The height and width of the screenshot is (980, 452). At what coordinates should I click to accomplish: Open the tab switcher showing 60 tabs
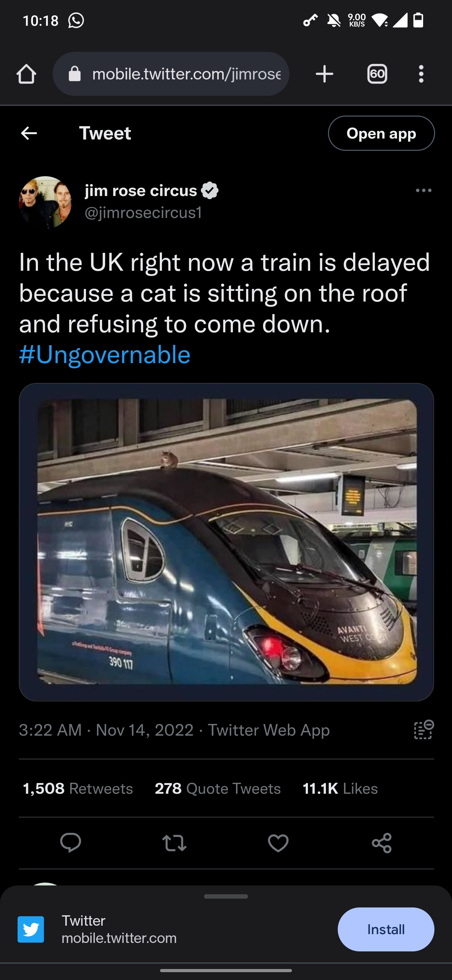[x=377, y=74]
